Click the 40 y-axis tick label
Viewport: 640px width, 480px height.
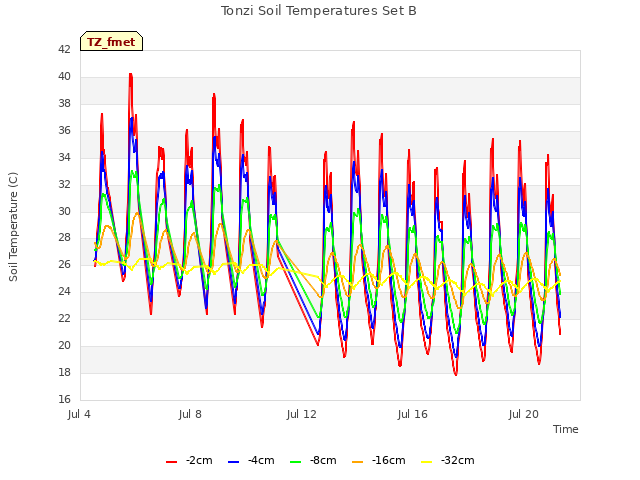(64, 76)
